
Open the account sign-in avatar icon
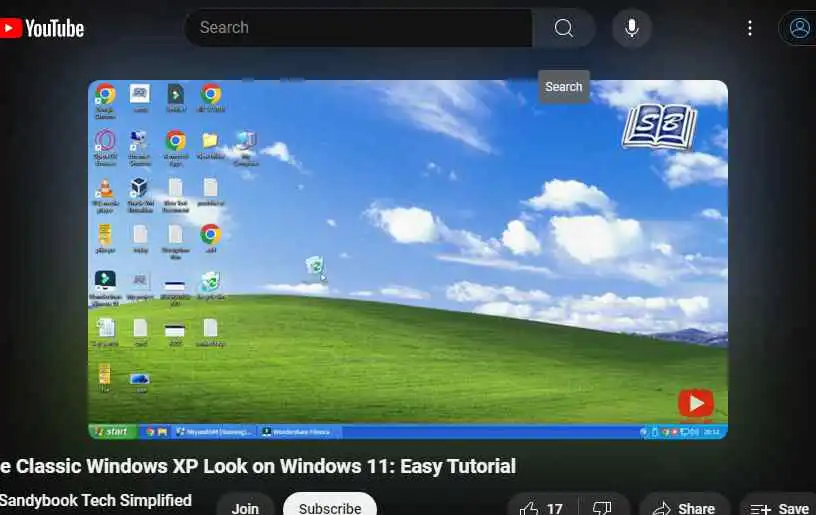click(799, 28)
